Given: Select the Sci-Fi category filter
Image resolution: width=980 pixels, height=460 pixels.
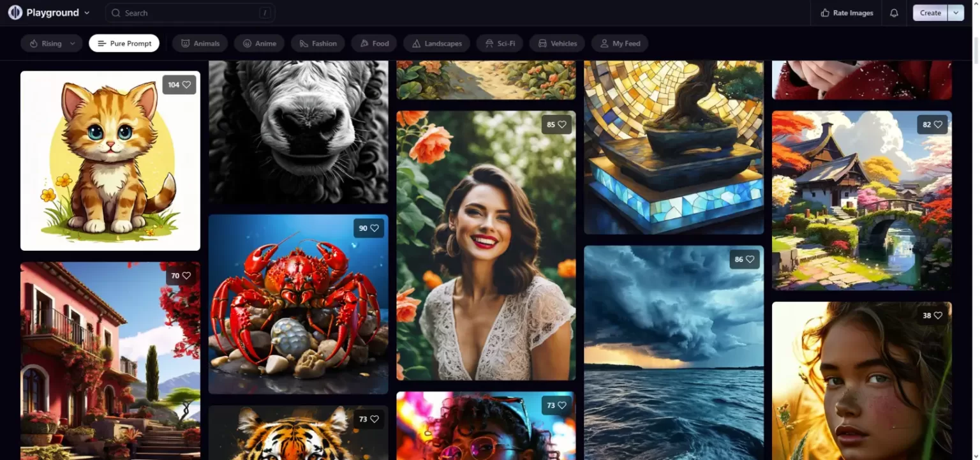Looking at the screenshot, I should pos(500,43).
